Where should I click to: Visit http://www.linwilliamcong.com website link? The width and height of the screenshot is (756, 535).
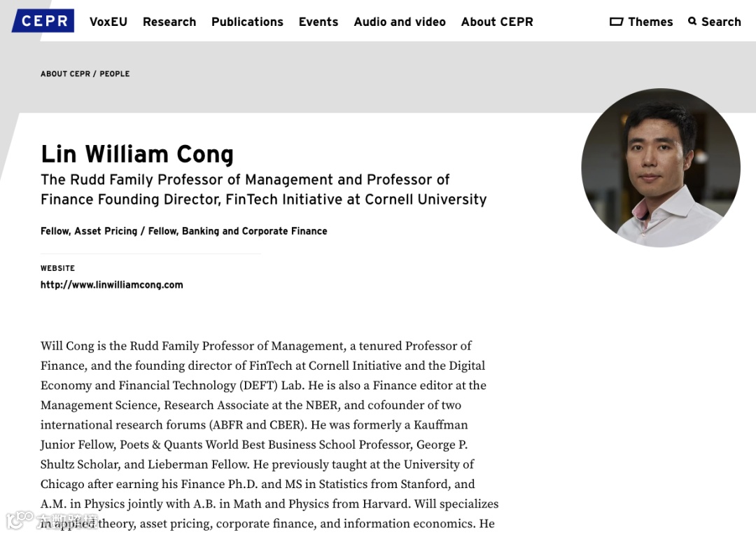point(112,285)
